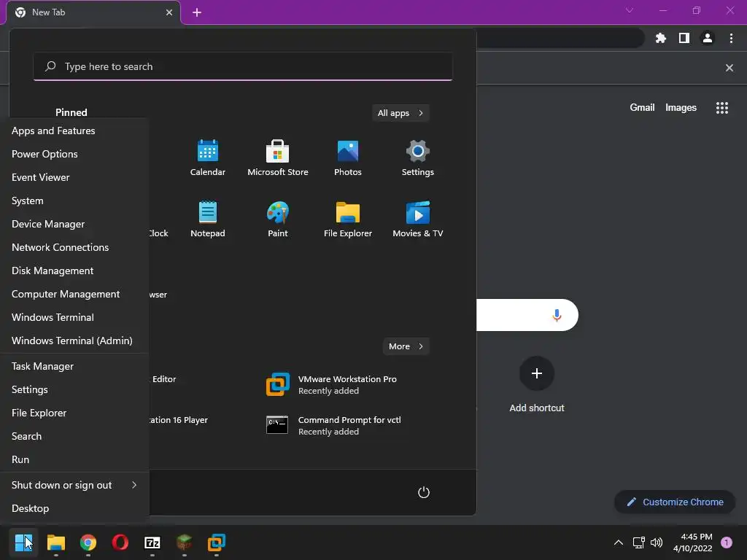Open VMware icon on the taskbar
747x560 pixels.
pyautogui.click(x=216, y=542)
